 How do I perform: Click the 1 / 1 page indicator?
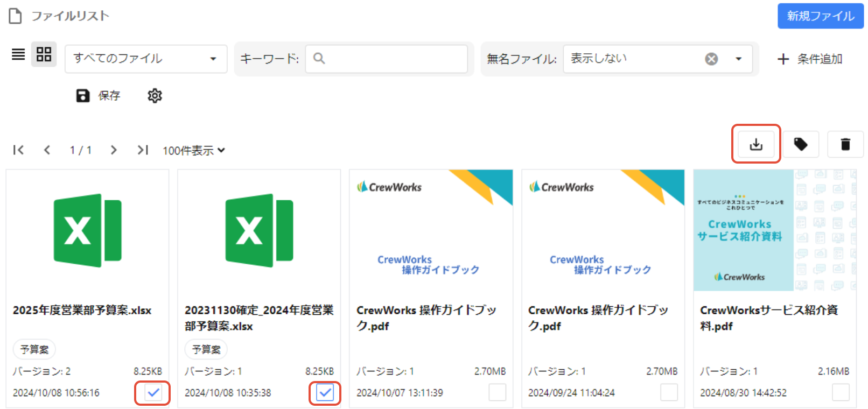point(80,150)
